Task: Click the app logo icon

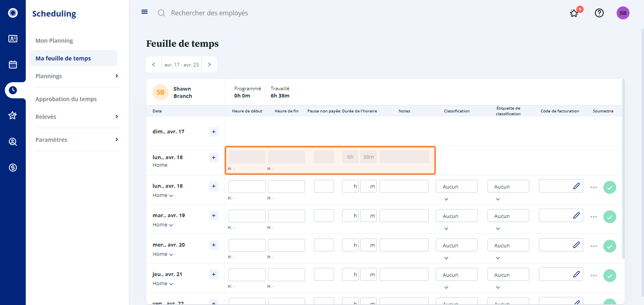Action: (x=13, y=13)
